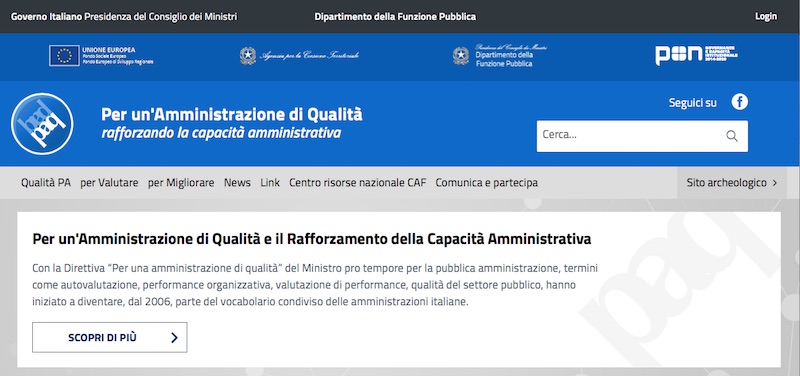Open the Login link
Screen dimensions: 800x376
[x=766, y=16]
